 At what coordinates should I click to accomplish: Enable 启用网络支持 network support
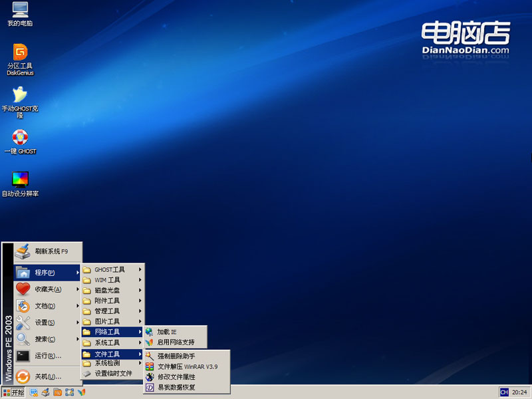point(177,342)
